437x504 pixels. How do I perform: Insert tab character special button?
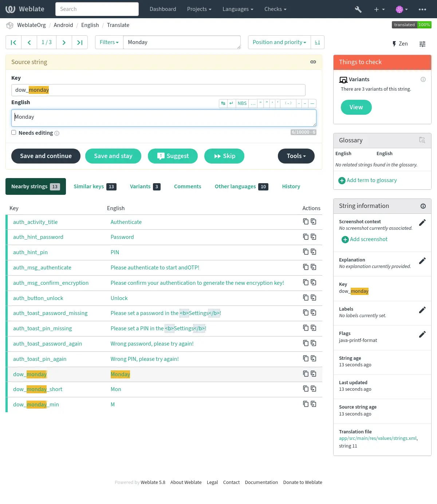(223, 103)
